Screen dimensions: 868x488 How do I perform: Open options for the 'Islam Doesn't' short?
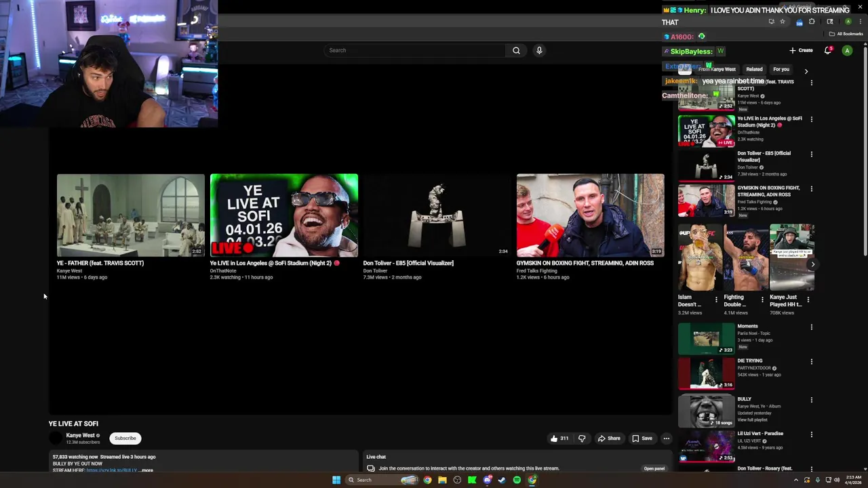(x=716, y=299)
